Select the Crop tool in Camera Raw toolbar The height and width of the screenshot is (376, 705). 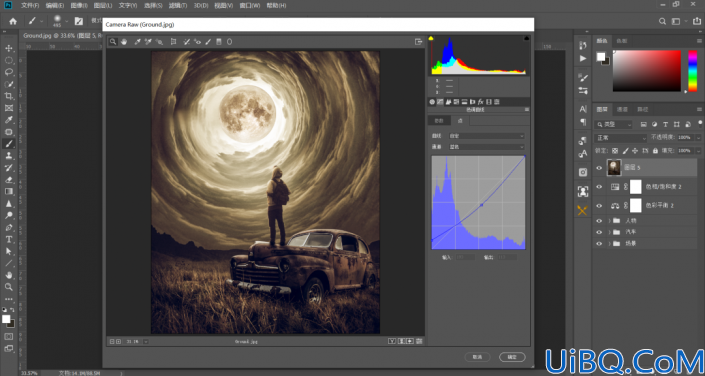point(173,42)
